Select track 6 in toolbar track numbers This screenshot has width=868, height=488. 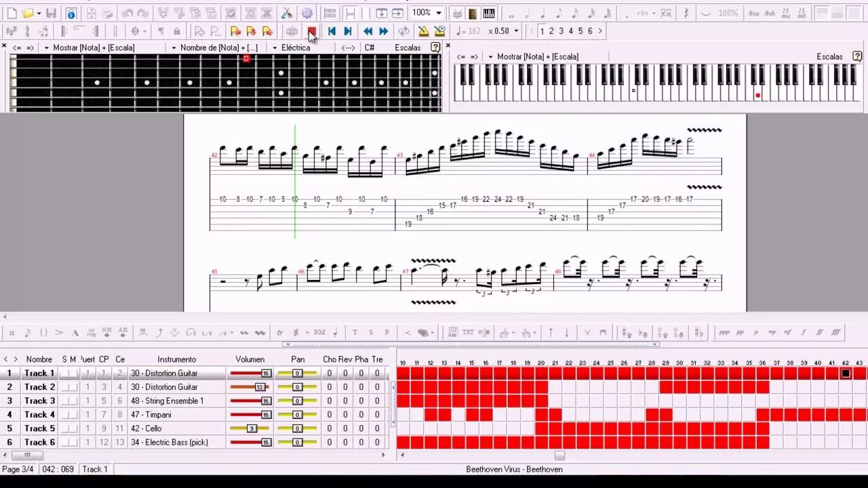[x=590, y=31]
